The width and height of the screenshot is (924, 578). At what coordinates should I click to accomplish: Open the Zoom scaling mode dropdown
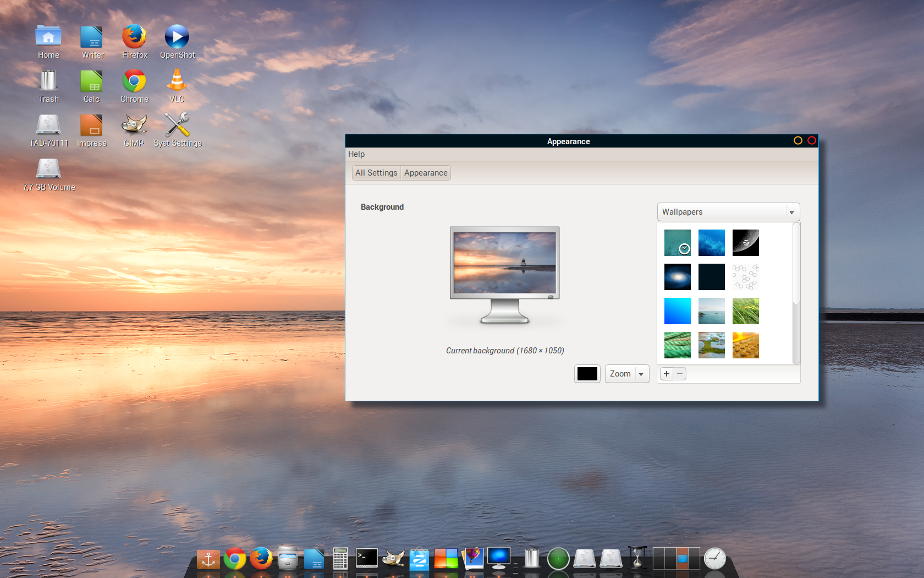pos(626,374)
